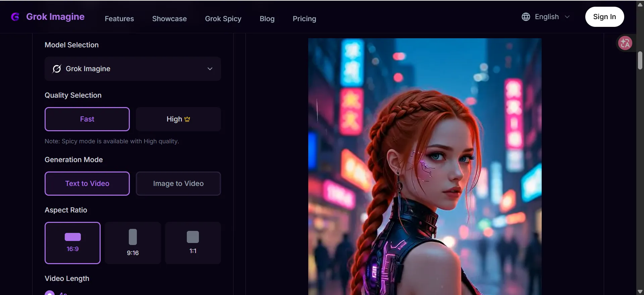This screenshot has height=295, width=644.
Task: Select the 9:16 portrait aspect ratio icon
Action: [133, 237]
